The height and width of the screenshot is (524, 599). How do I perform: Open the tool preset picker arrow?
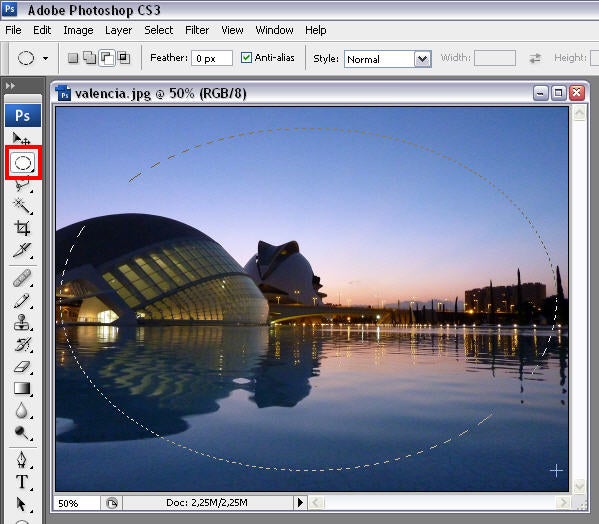(x=45, y=58)
